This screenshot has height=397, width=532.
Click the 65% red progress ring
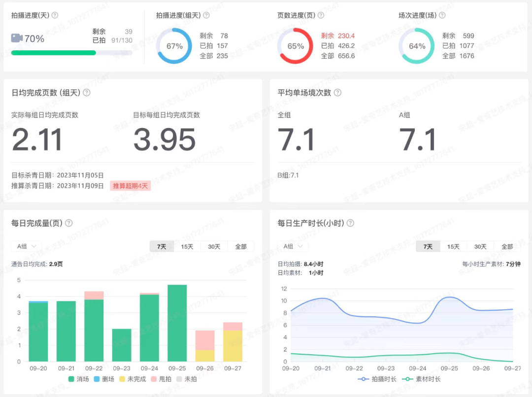295,46
